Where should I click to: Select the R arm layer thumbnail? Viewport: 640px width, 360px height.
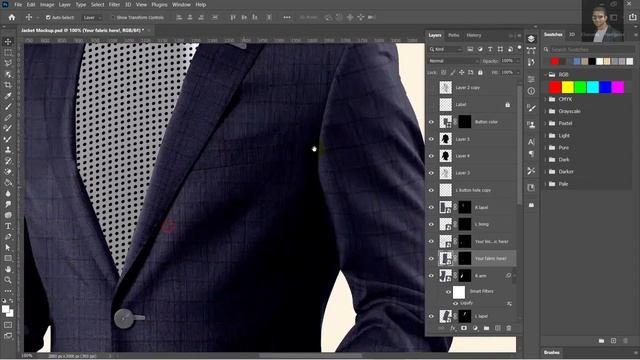(x=445, y=276)
